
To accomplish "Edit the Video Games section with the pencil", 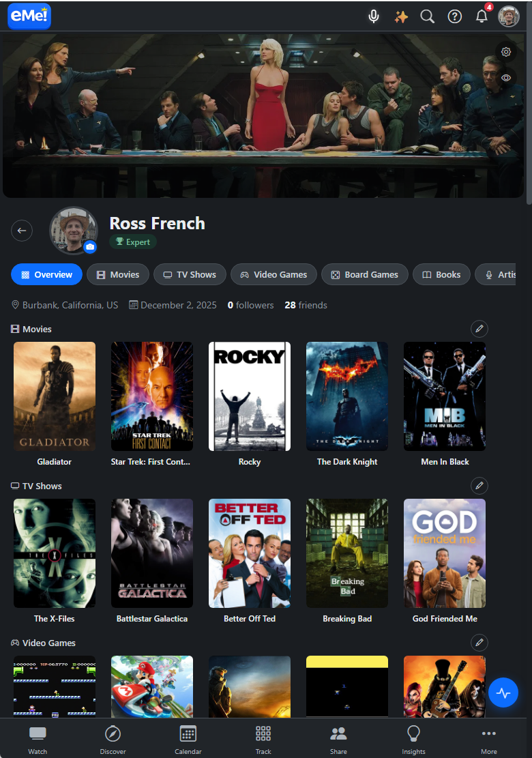I will 479,643.
